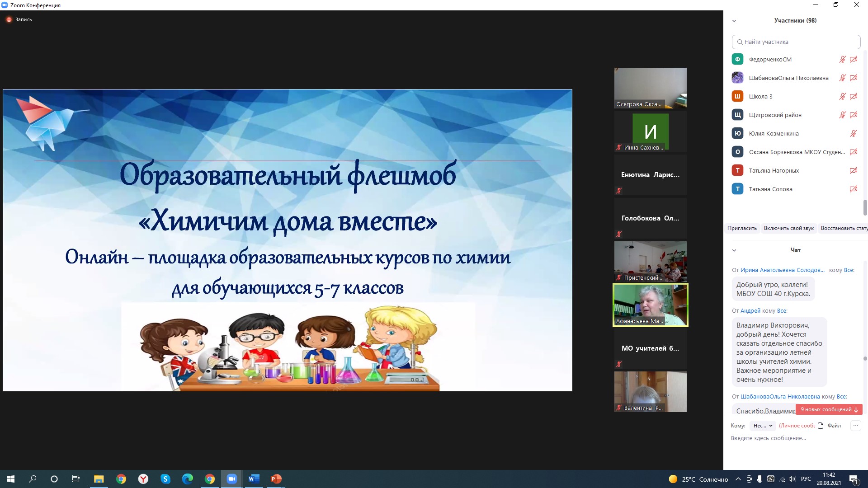The height and width of the screenshot is (488, 868).
Task: Open the chat more options (…) button
Action: pos(855,426)
